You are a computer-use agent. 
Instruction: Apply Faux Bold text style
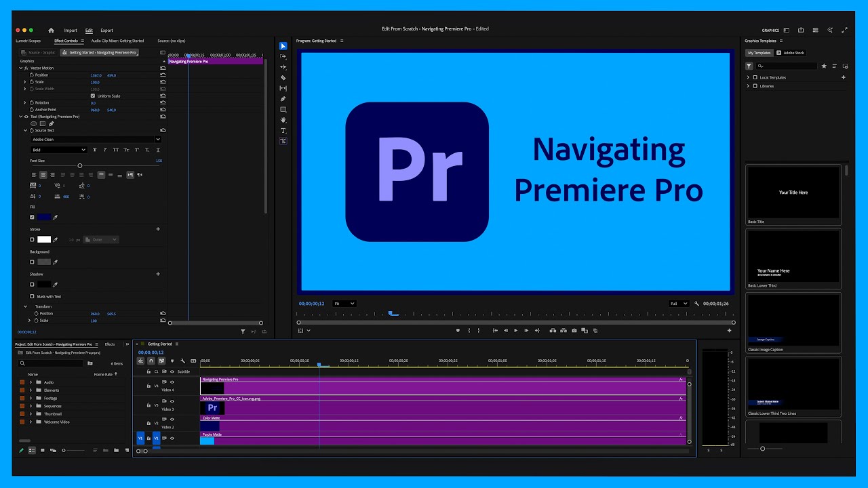[94, 150]
